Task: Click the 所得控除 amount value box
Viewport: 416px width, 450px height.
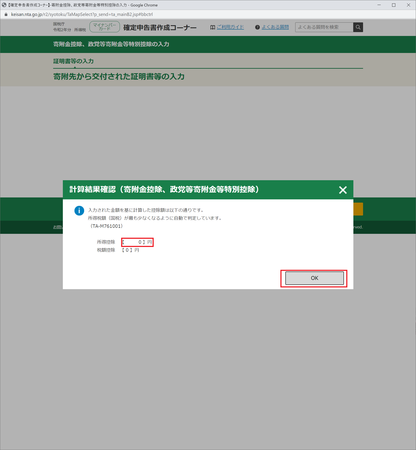Action: pos(137,242)
